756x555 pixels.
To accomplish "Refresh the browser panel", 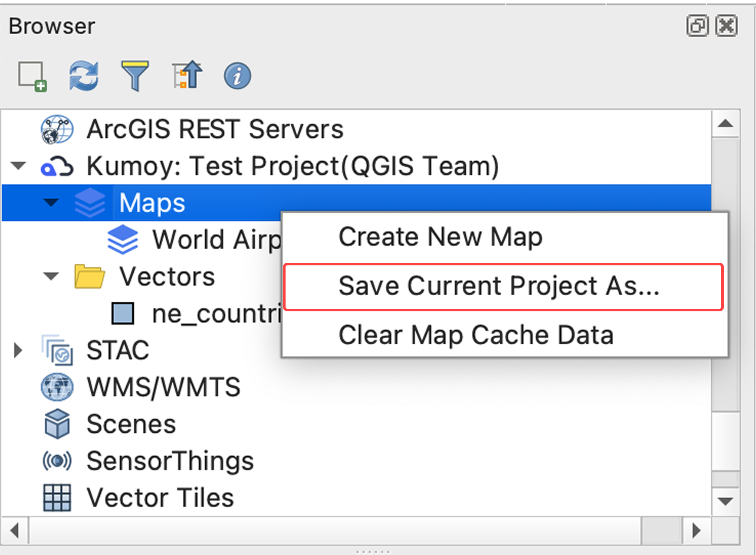I will tap(84, 75).
